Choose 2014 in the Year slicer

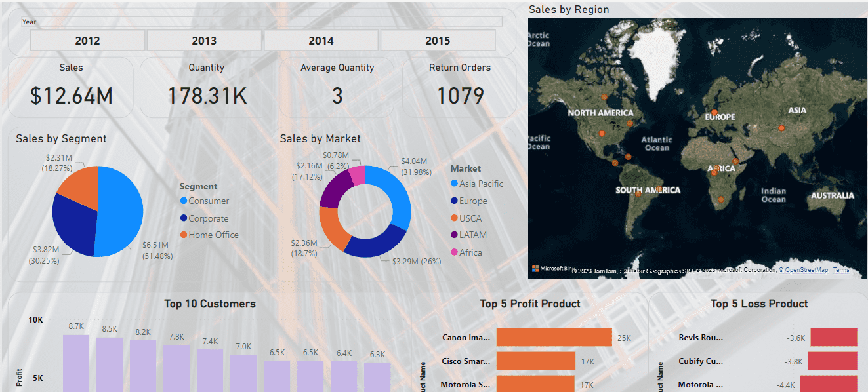tap(321, 41)
